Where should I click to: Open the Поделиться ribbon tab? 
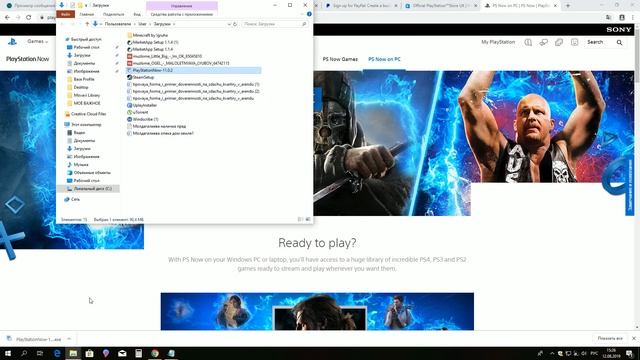click(113, 14)
